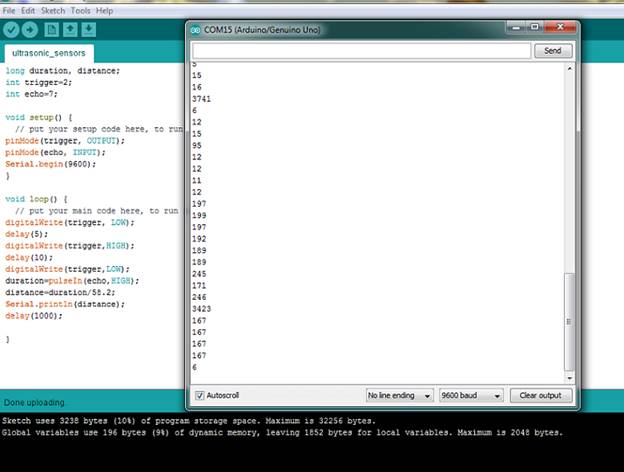Click the scroll down arrow in serial monitor
624x472 pixels.
pyautogui.click(x=570, y=378)
